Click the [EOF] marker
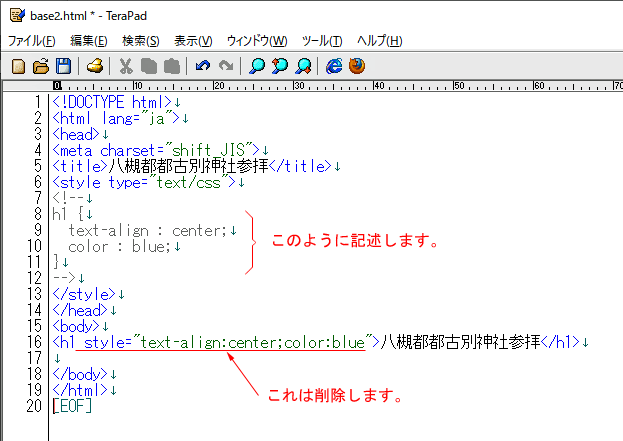The height and width of the screenshot is (441, 623). [x=72, y=406]
